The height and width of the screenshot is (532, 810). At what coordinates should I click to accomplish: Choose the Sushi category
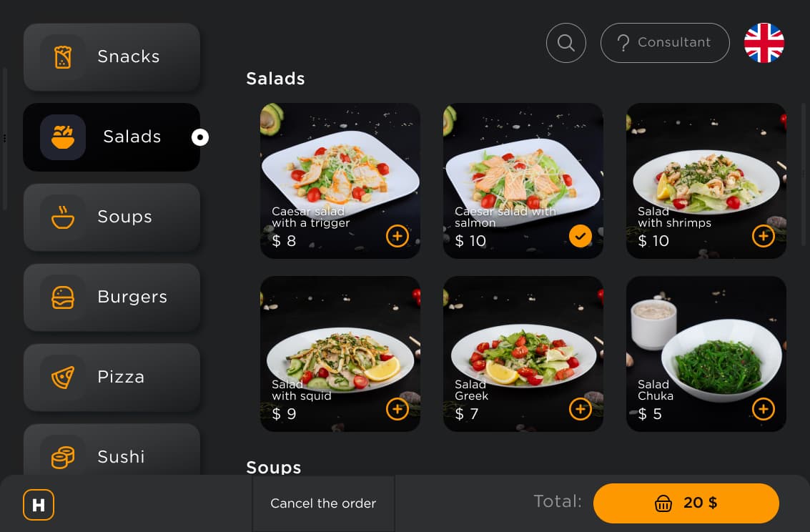[x=112, y=449]
